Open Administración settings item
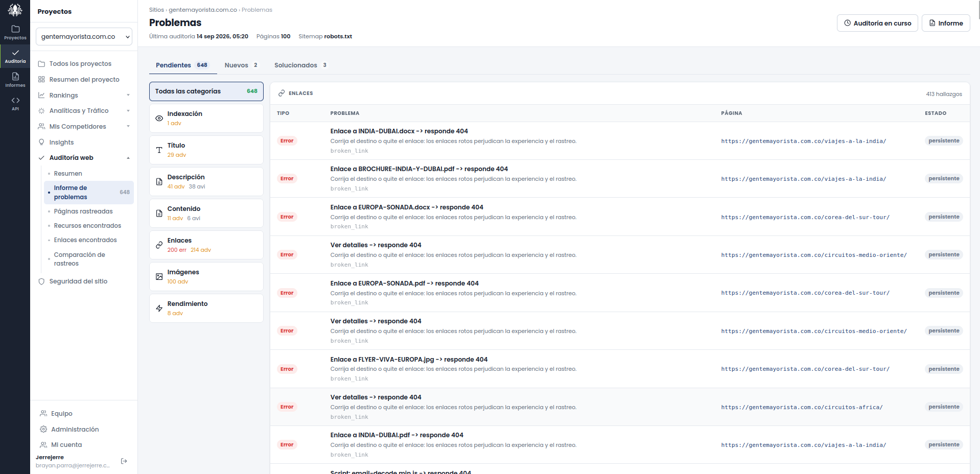This screenshot has height=474, width=980. [75, 430]
